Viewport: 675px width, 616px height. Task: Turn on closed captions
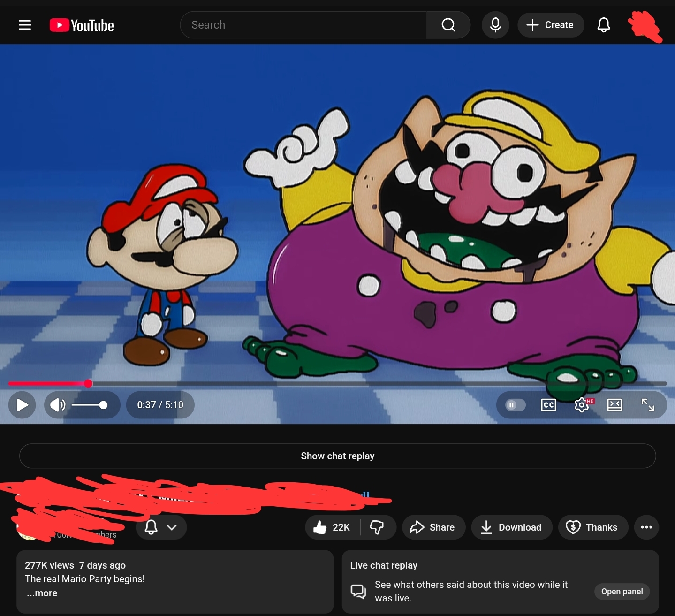pyautogui.click(x=548, y=405)
